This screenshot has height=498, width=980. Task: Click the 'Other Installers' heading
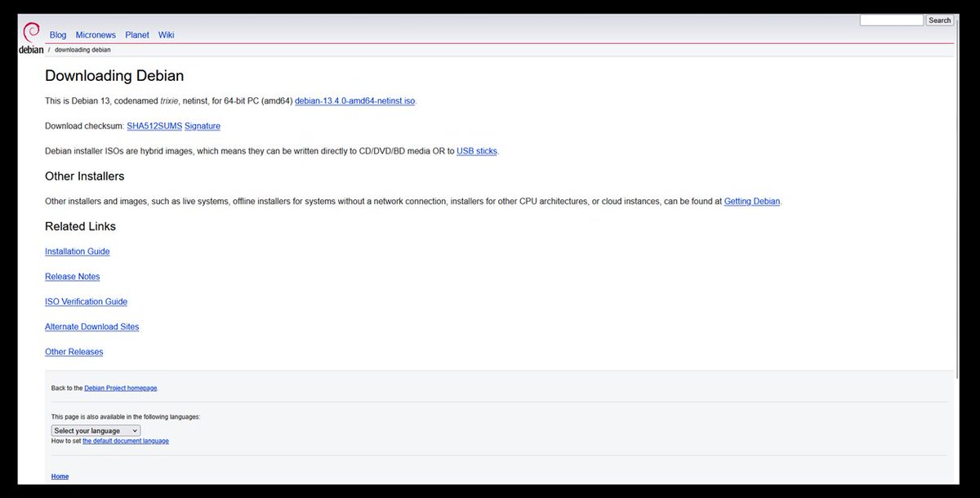(85, 176)
